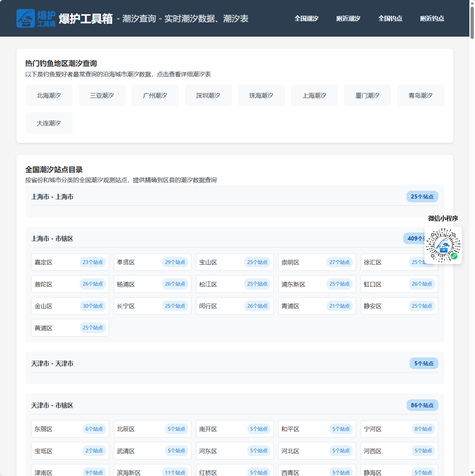475x476 pixels.
Task: Click the 爆护工具箱 fishing logo icon
Action: [x=26, y=18]
